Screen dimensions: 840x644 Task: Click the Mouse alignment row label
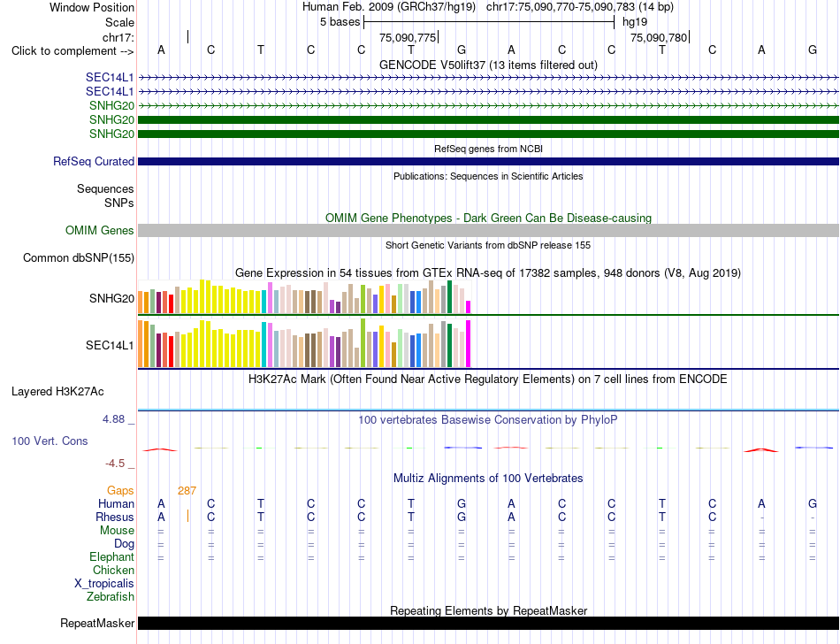point(117,531)
